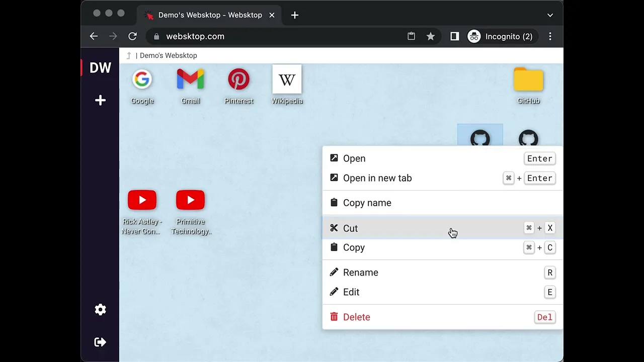
Task: Open the Rick Astley YouTube shortcut
Action: pos(142,200)
